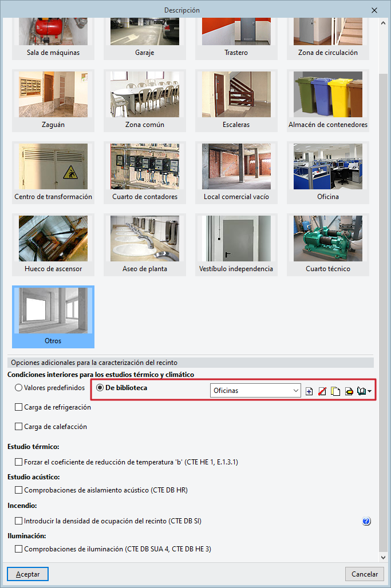
Task: Click the blue help icon near Incendio
Action: (366, 521)
